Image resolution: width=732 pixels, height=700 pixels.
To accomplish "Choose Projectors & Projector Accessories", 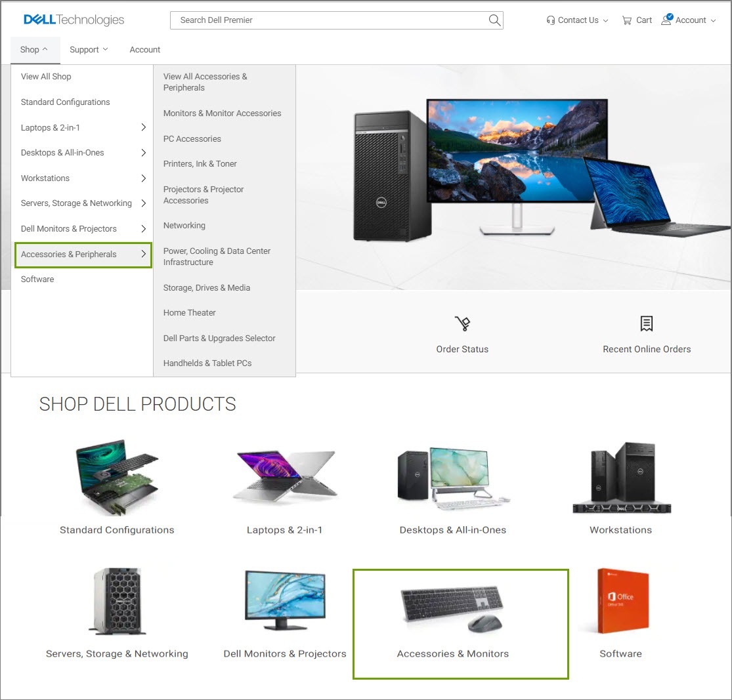I will (x=204, y=195).
